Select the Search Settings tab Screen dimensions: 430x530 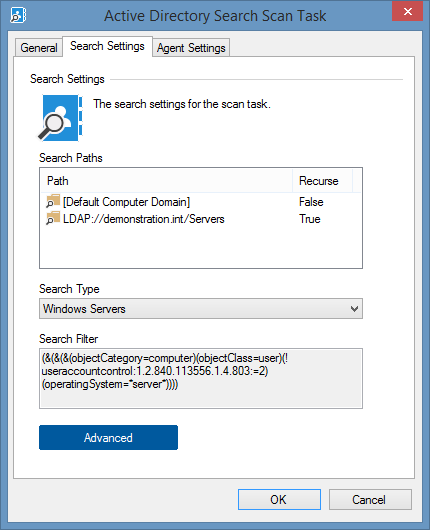(x=107, y=46)
